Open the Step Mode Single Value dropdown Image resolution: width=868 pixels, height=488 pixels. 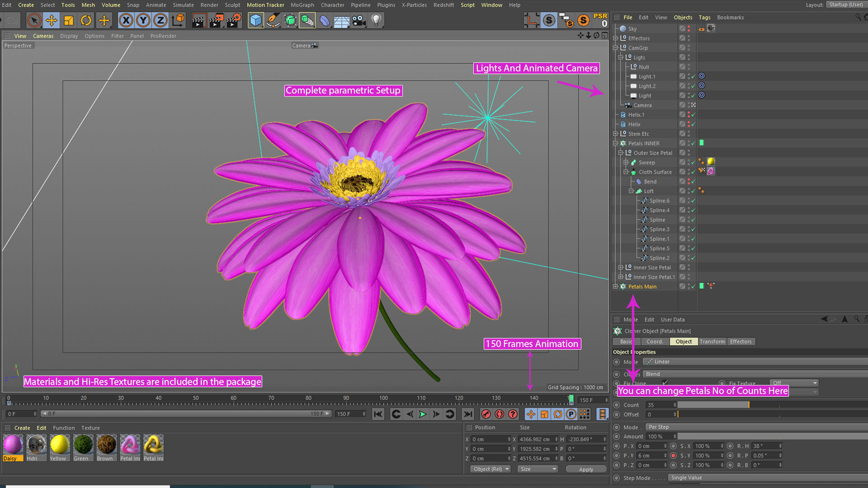coord(768,478)
